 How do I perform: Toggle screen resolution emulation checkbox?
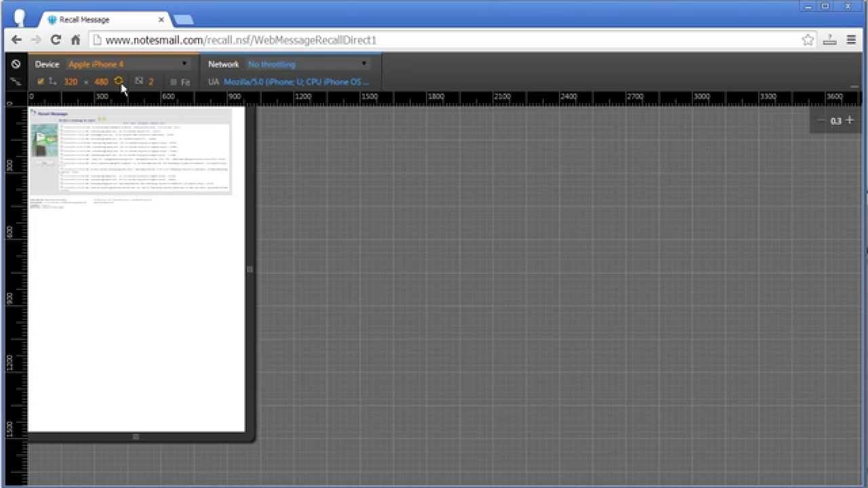click(40, 81)
